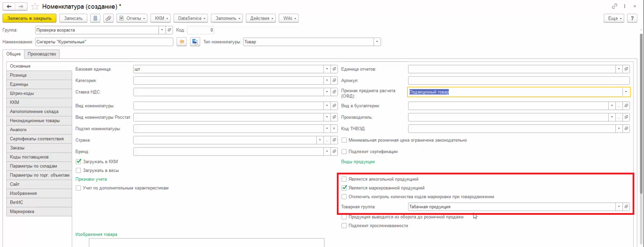Image resolution: width=644 pixels, height=247 pixels.
Task: Clear Подтип номенклатуры with the X button
Action: point(334,129)
